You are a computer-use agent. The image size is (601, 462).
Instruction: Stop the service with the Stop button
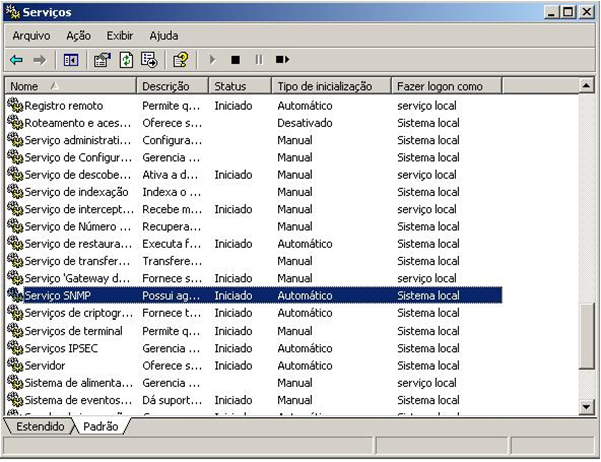pyautogui.click(x=235, y=60)
